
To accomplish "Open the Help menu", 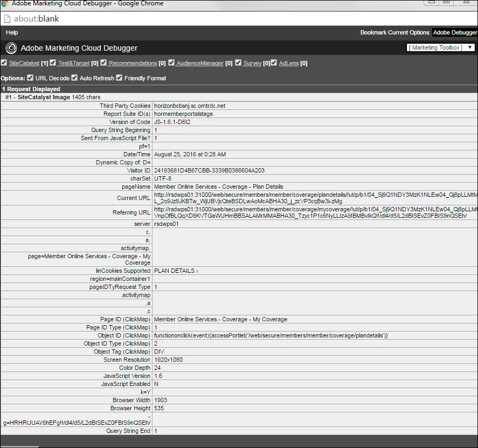I will pos(12,32).
